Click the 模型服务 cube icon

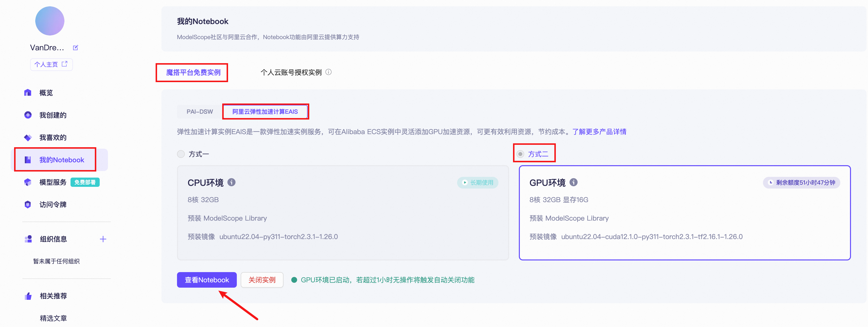tap(28, 182)
